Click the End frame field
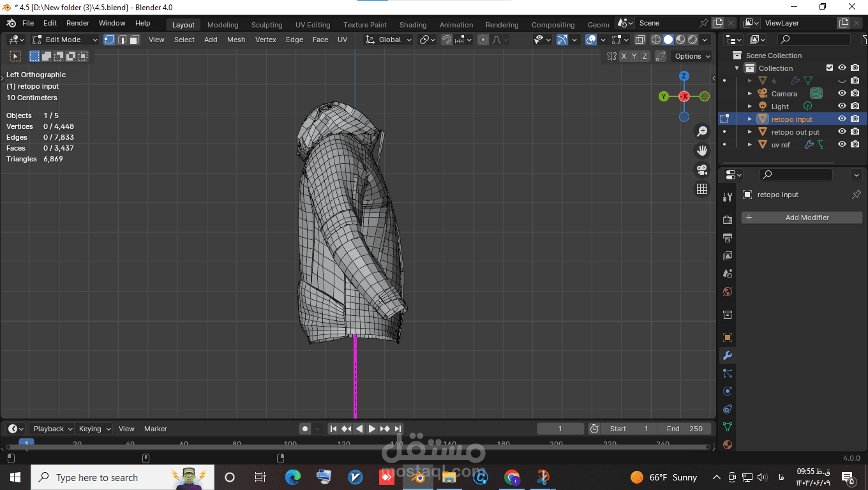 [685, 429]
